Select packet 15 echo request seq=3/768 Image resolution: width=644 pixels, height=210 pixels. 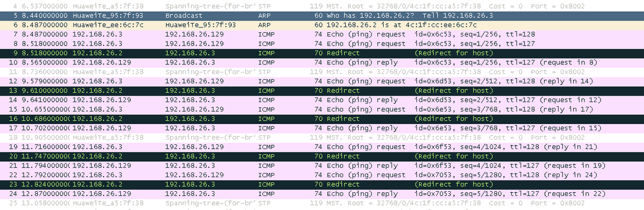click(x=322, y=108)
